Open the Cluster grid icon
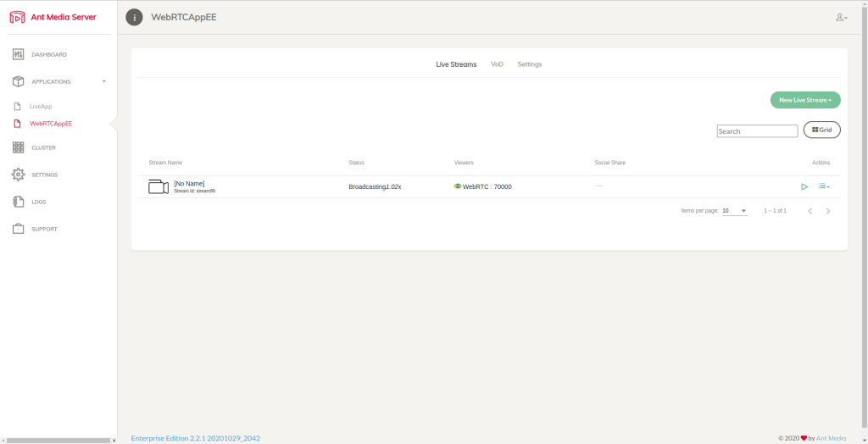Viewport: 868px width, 444px height. (x=19, y=147)
